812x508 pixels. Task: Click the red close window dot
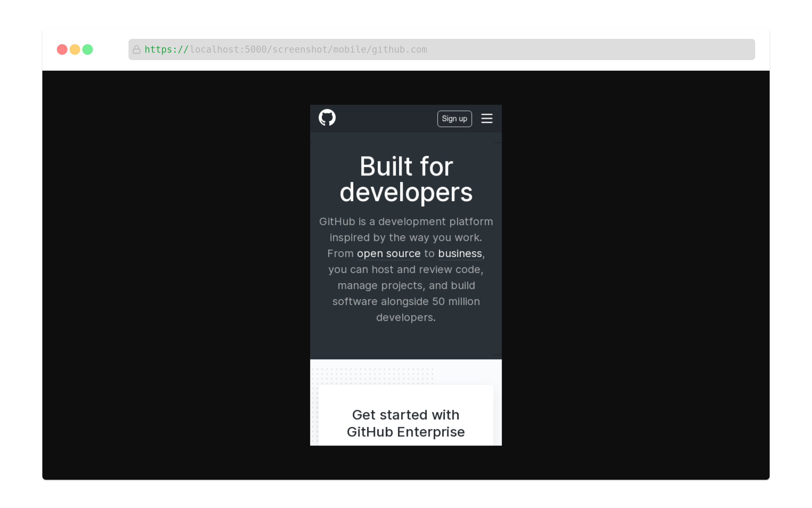pos(62,49)
